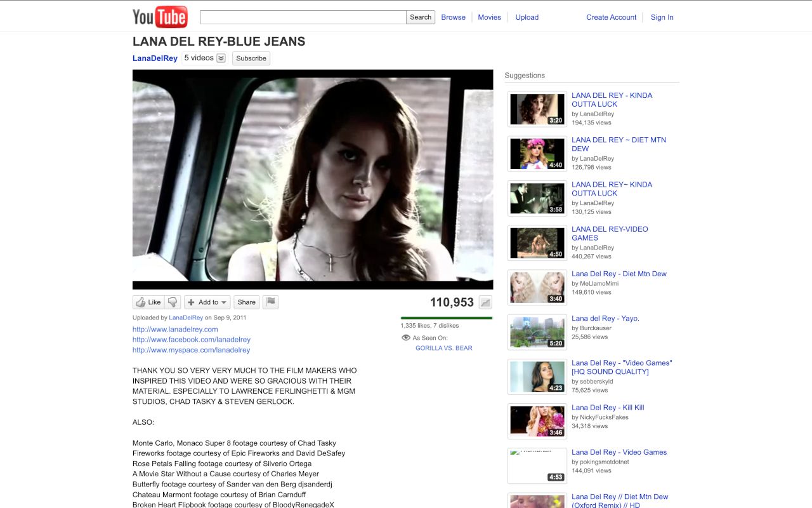The width and height of the screenshot is (812, 508).
Task: Focus the YouTube search input field
Action: (303, 17)
